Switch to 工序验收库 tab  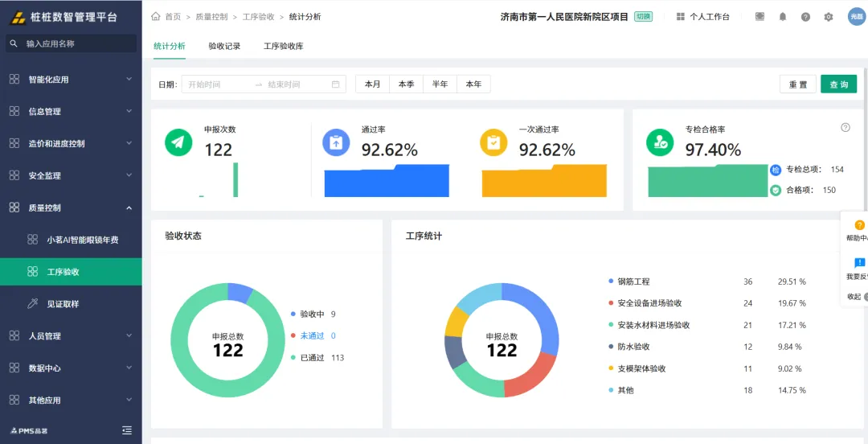[x=284, y=47]
